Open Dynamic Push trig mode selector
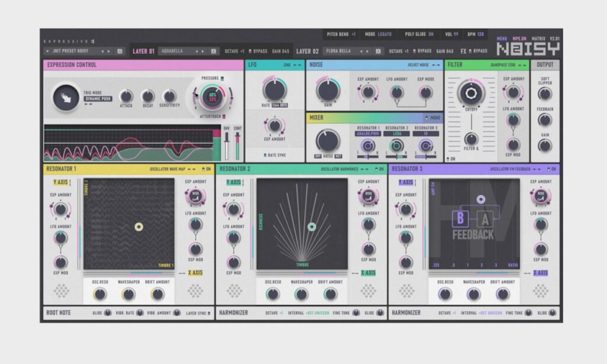Viewport: 607px width, 364px height. 98,99
